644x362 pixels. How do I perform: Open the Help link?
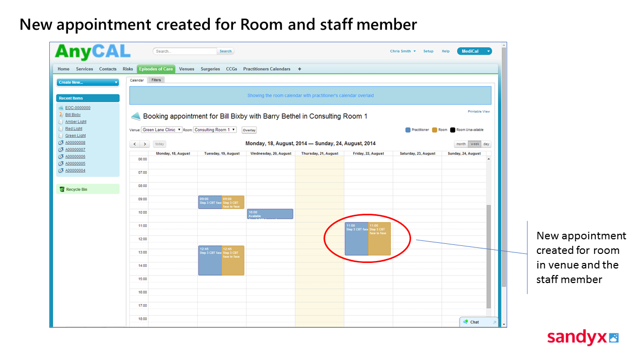tap(446, 51)
